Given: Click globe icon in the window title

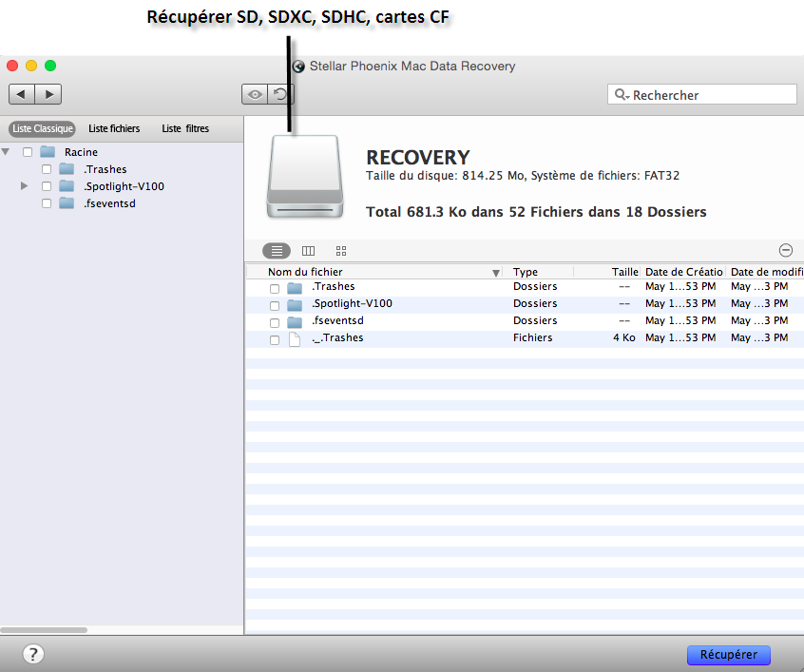Looking at the screenshot, I should tap(298, 67).
